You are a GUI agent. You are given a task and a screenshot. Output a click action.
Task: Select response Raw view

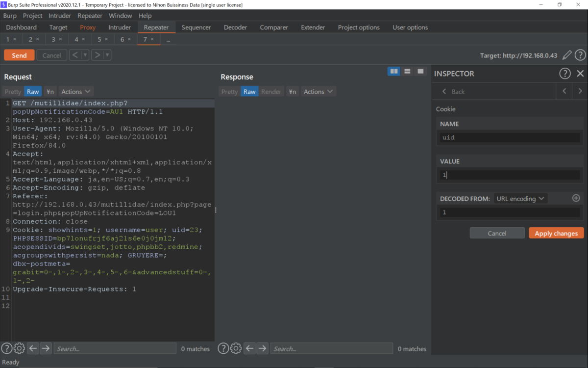tap(249, 92)
